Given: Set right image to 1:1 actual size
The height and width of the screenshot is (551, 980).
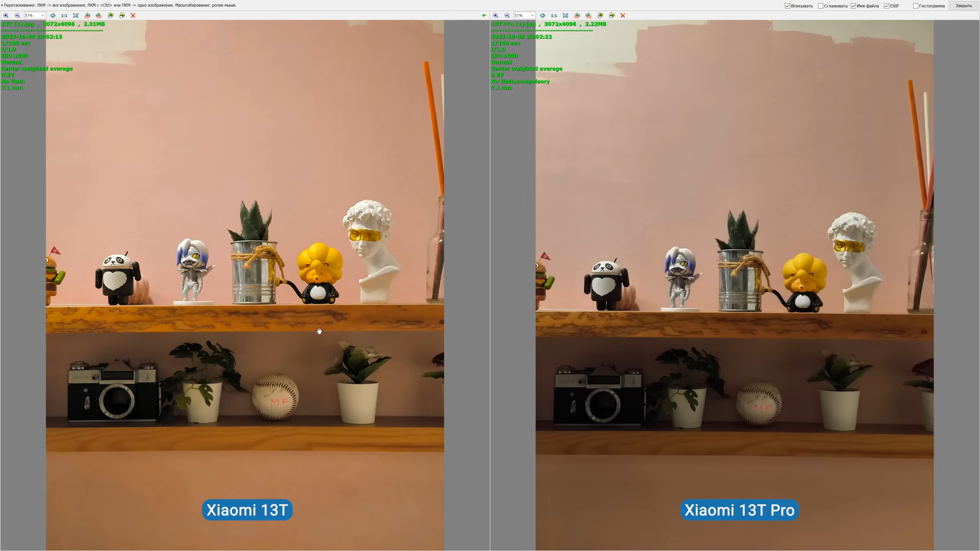Looking at the screenshot, I should point(554,15).
